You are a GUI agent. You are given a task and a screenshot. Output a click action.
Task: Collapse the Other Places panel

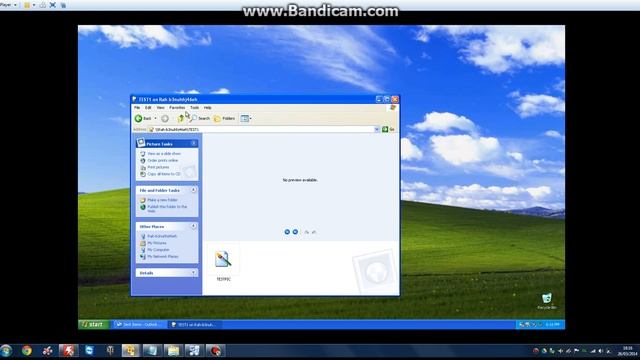click(193, 226)
